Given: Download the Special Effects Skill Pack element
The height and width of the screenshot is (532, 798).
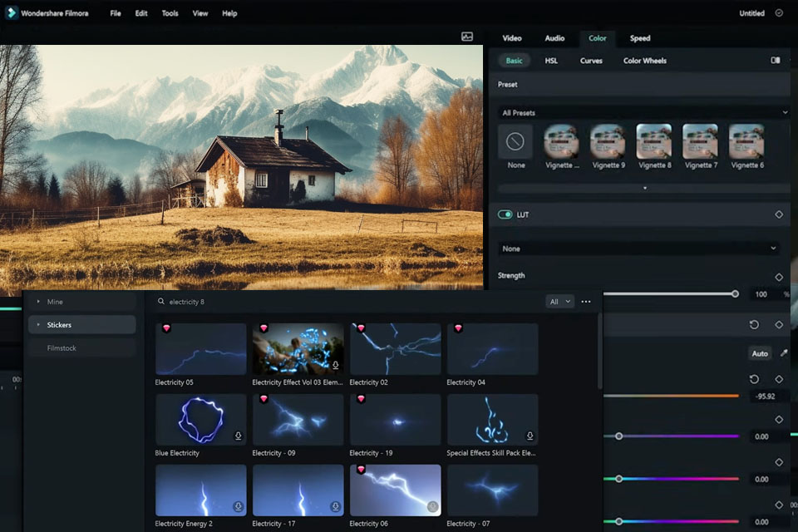Looking at the screenshot, I should 530,436.
